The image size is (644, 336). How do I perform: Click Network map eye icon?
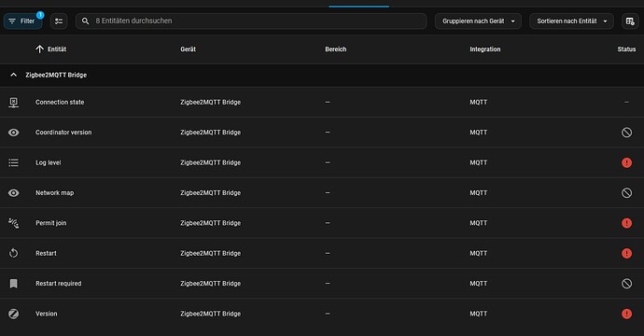tap(14, 193)
